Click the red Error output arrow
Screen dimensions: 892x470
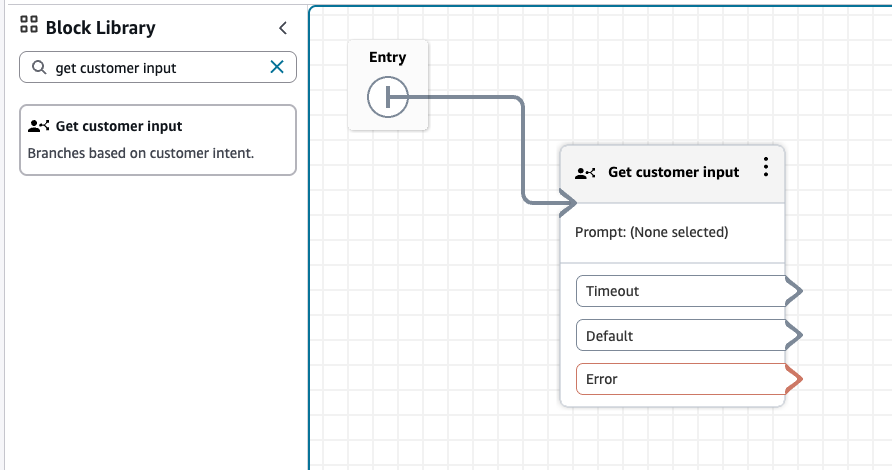coord(794,379)
